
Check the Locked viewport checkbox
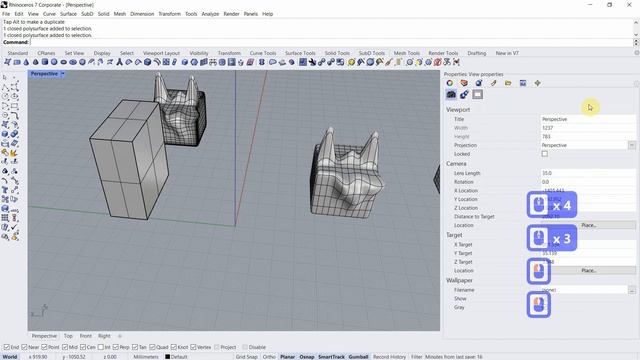(x=544, y=154)
